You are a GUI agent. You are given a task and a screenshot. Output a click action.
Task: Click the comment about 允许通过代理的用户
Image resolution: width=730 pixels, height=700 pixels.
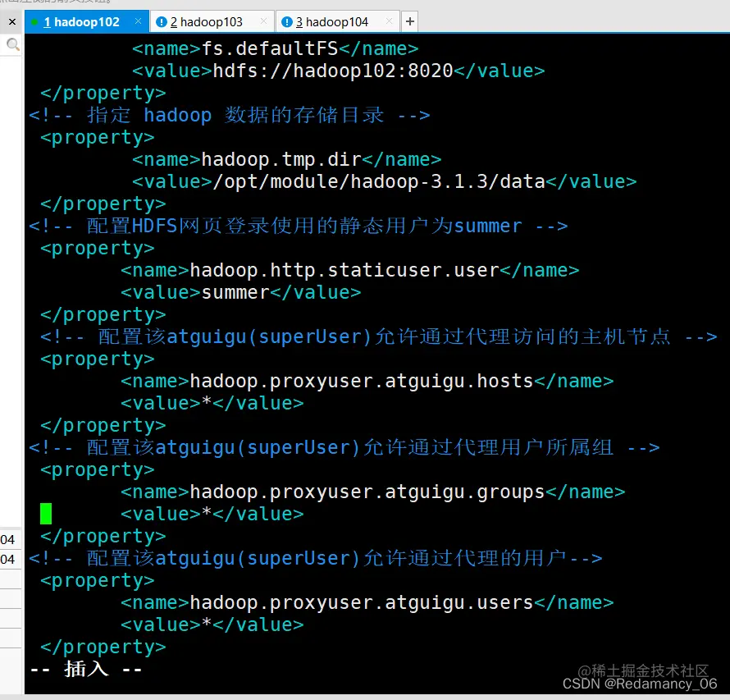pyautogui.click(x=316, y=558)
